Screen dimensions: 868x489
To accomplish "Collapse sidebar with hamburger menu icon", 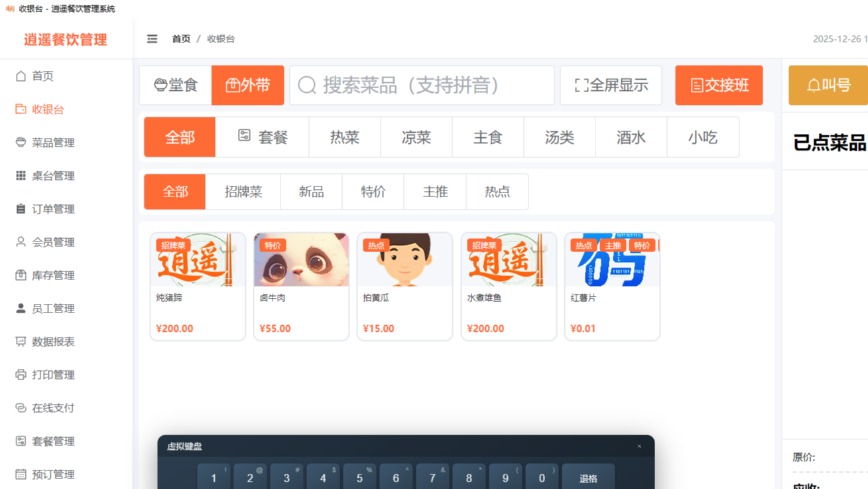I will click(152, 38).
